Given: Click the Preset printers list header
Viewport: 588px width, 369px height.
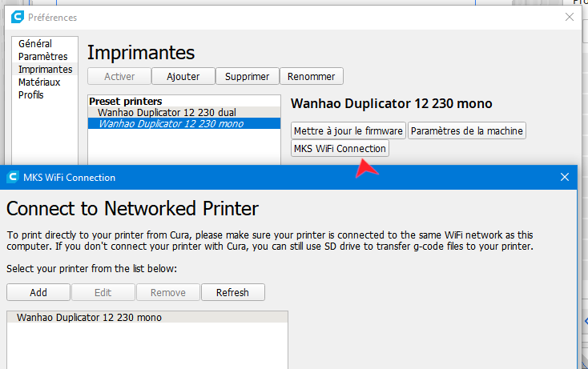Looking at the screenshot, I should click(125, 101).
